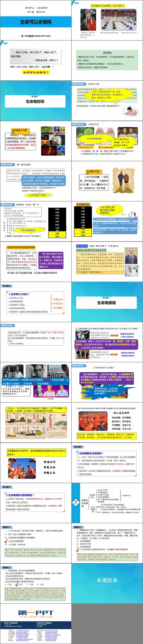Click the 本课结束 text
Screen dimensions: 143x644
(107, 580)
